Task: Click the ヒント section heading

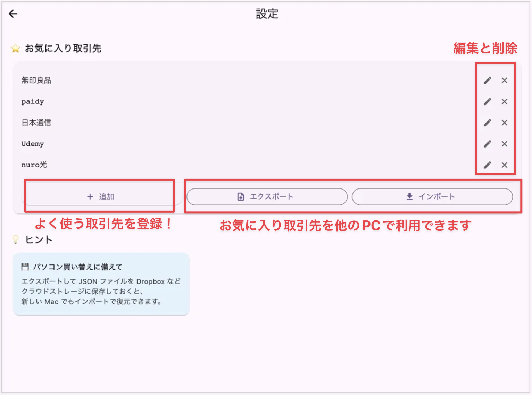Action: tap(39, 240)
